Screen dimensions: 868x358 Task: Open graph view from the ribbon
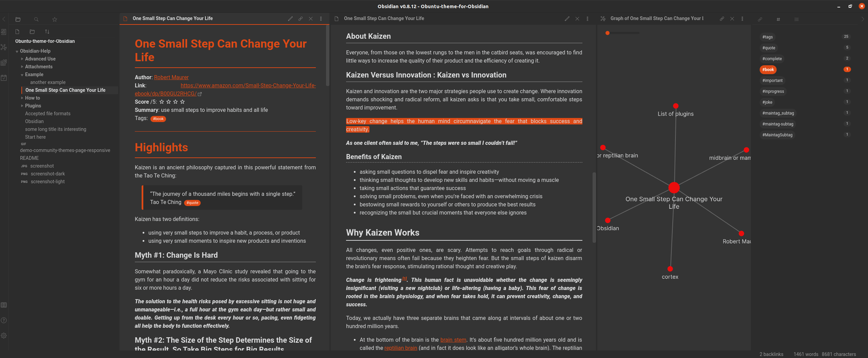pos(4,47)
